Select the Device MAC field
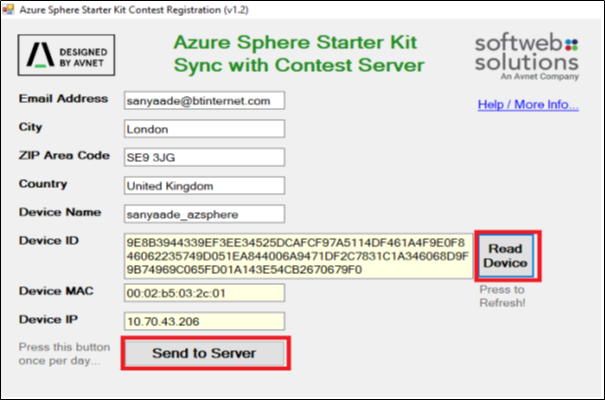This screenshot has height=400, width=605. point(204,293)
